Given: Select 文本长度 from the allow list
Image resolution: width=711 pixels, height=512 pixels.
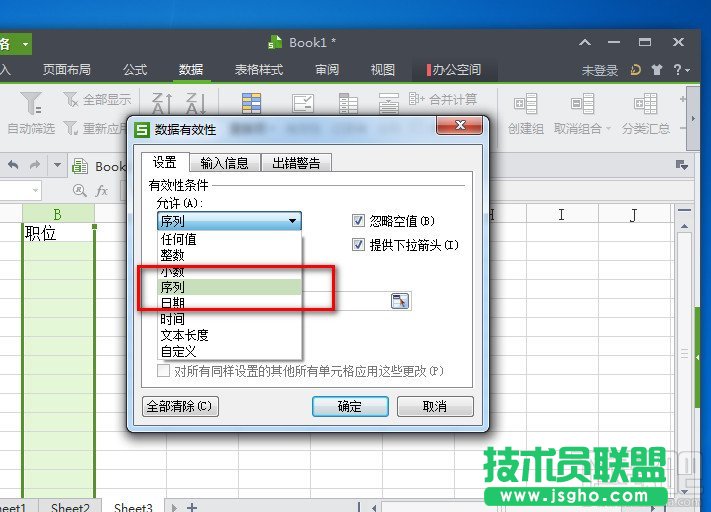Looking at the screenshot, I should tap(229, 335).
